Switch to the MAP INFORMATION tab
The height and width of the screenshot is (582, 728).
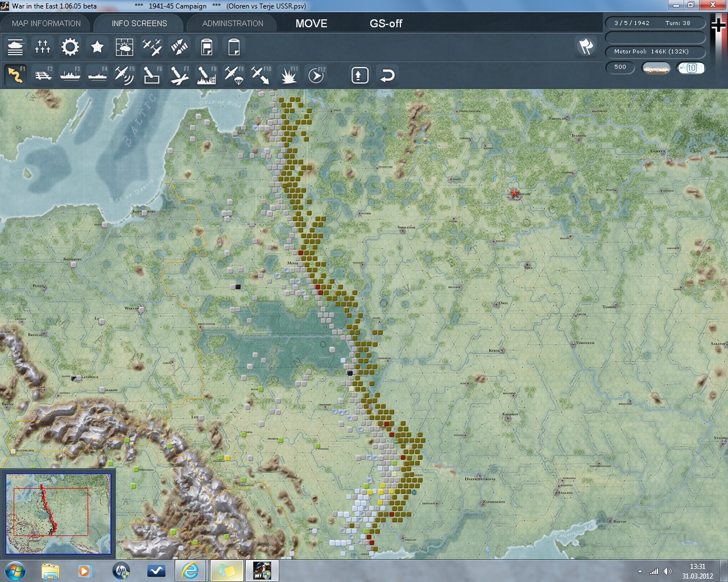[x=46, y=23]
